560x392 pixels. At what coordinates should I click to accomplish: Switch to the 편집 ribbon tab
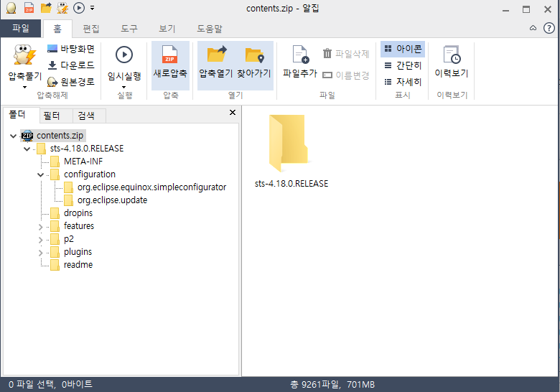pos(91,29)
